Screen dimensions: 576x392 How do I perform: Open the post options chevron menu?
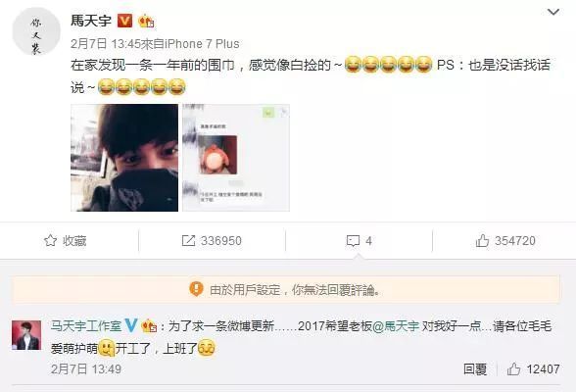pyautogui.click(x=553, y=12)
